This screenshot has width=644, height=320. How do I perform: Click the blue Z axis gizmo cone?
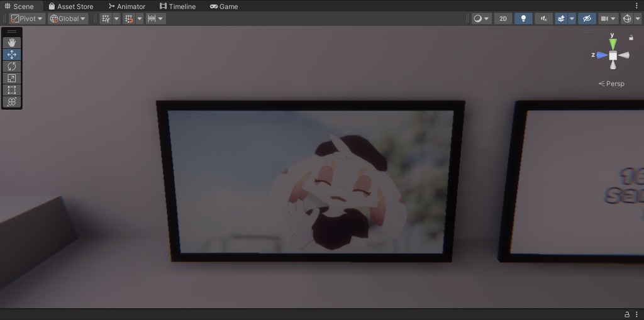[602, 55]
